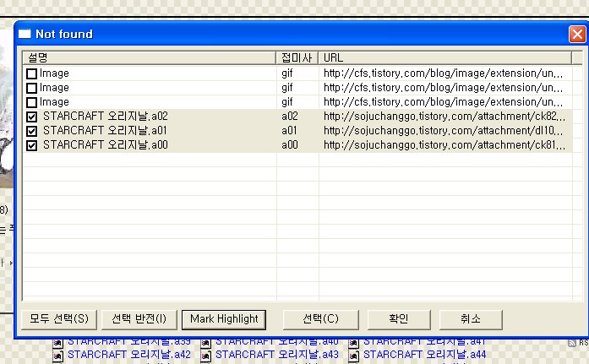The height and width of the screenshot is (364, 589).
Task: Uncheck STARCRAFT 오리지날.a02 checkbox
Action: (x=31, y=117)
